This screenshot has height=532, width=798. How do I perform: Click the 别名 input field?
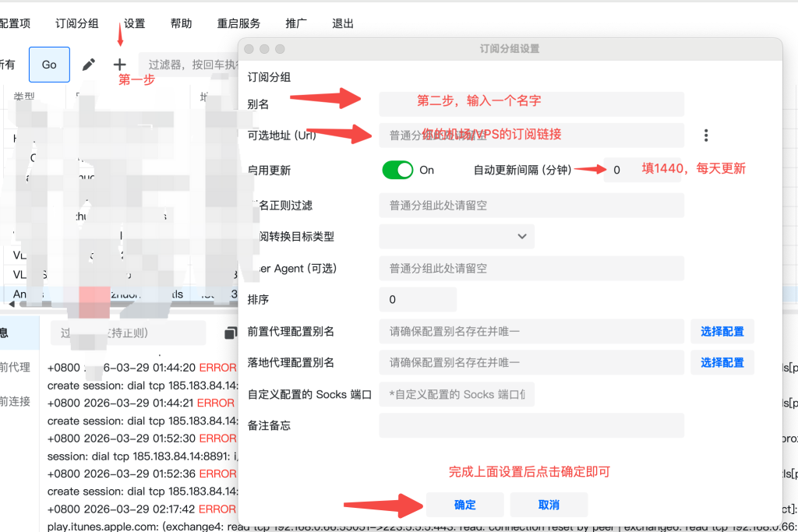531,104
